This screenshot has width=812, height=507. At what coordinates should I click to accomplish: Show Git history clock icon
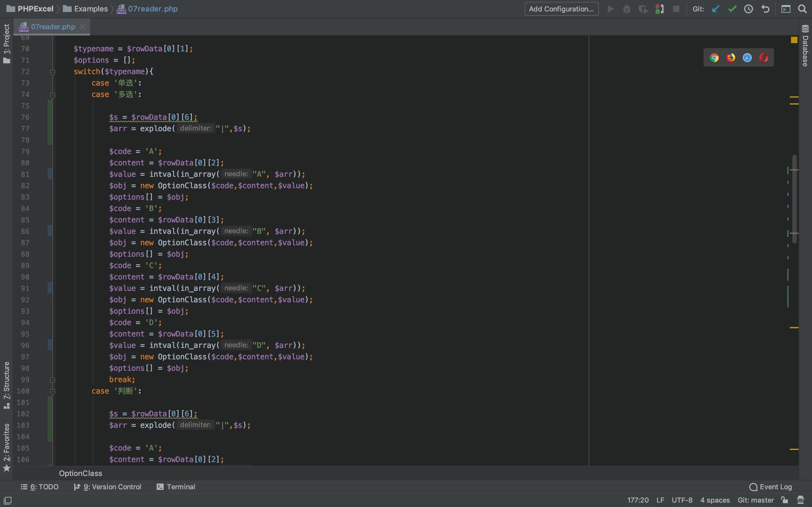pos(749,9)
